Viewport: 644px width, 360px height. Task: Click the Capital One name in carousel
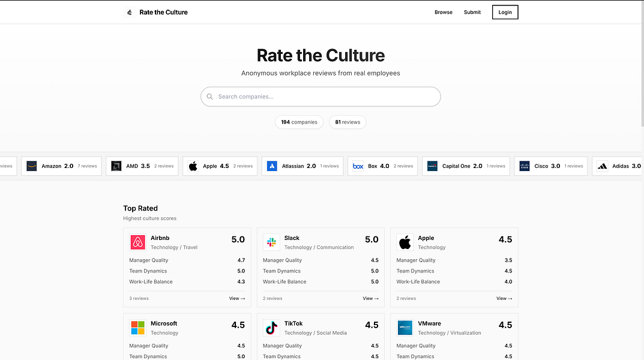(456, 166)
